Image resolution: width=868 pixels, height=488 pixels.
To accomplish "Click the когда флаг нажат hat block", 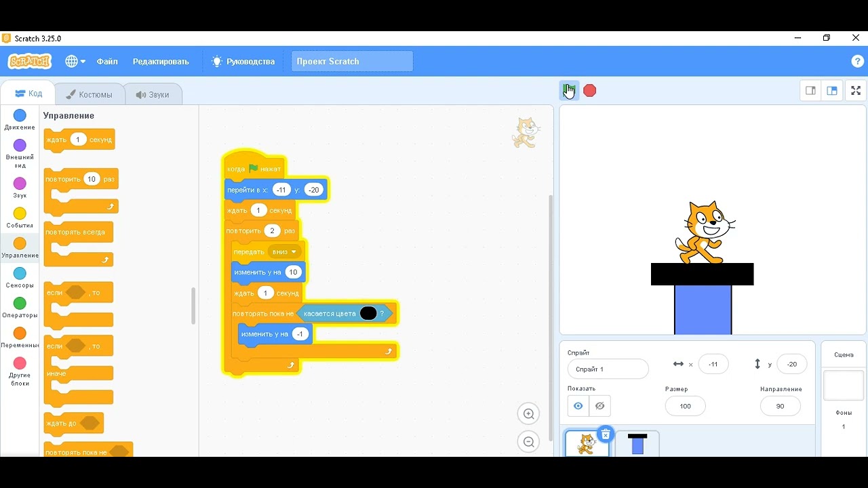I will tap(254, 166).
